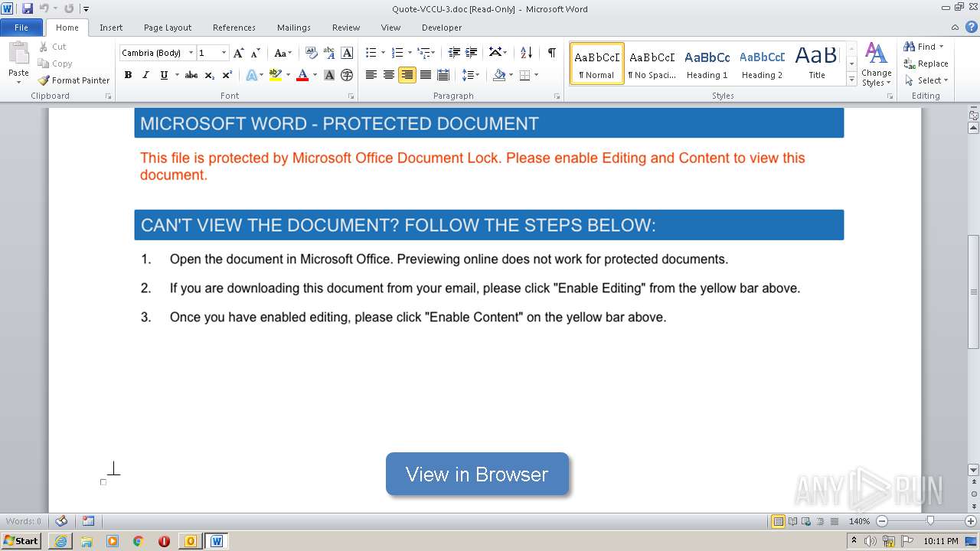Image resolution: width=980 pixels, height=551 pixels.
Task: Open the File tab
Action: tap(21, 27)
